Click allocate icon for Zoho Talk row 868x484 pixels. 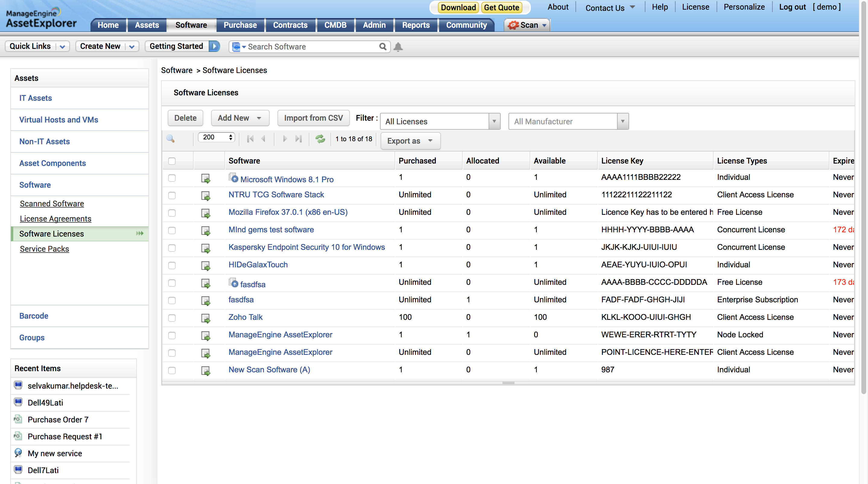[x=206, y=318]
